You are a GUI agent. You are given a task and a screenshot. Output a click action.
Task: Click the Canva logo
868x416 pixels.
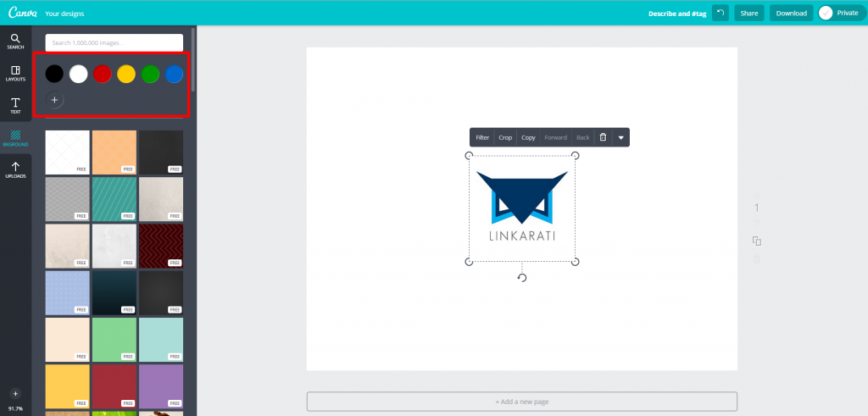pos(23,13)
